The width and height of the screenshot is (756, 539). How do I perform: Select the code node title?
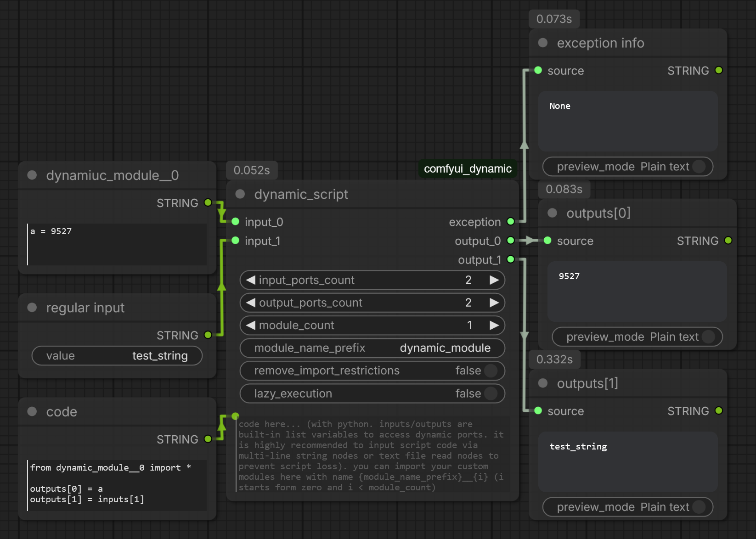coord(62,412)
